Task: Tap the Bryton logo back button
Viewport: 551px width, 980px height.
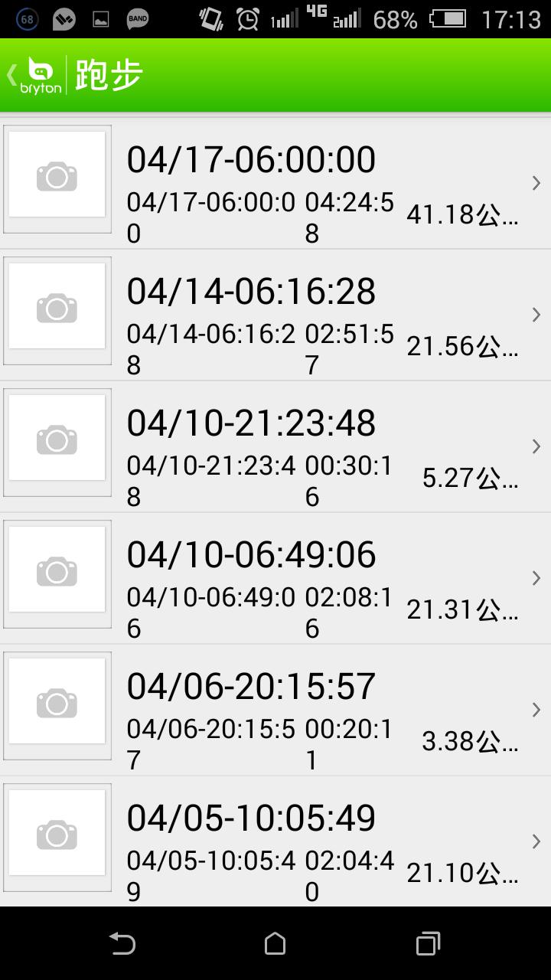Action: pos(35,75)
